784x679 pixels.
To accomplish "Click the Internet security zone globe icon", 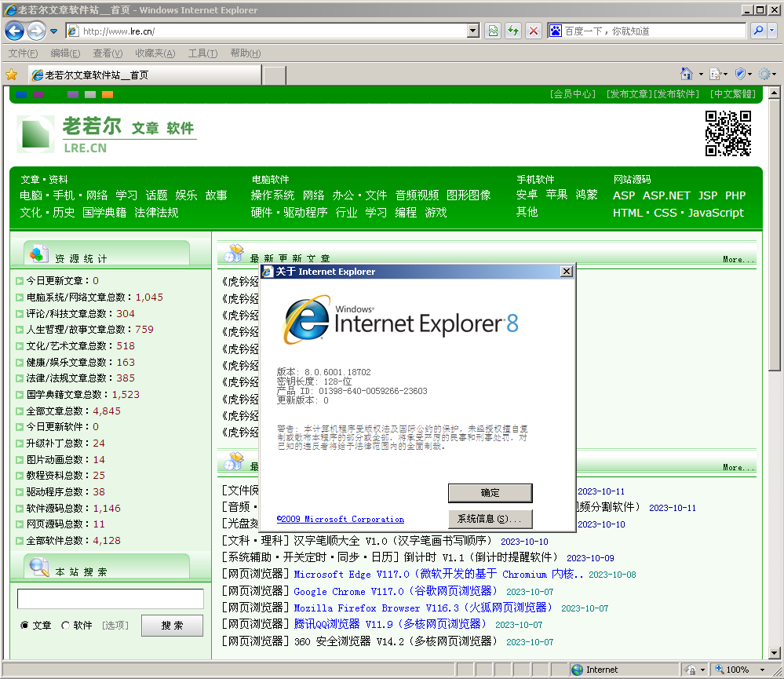I will [577, 670].
